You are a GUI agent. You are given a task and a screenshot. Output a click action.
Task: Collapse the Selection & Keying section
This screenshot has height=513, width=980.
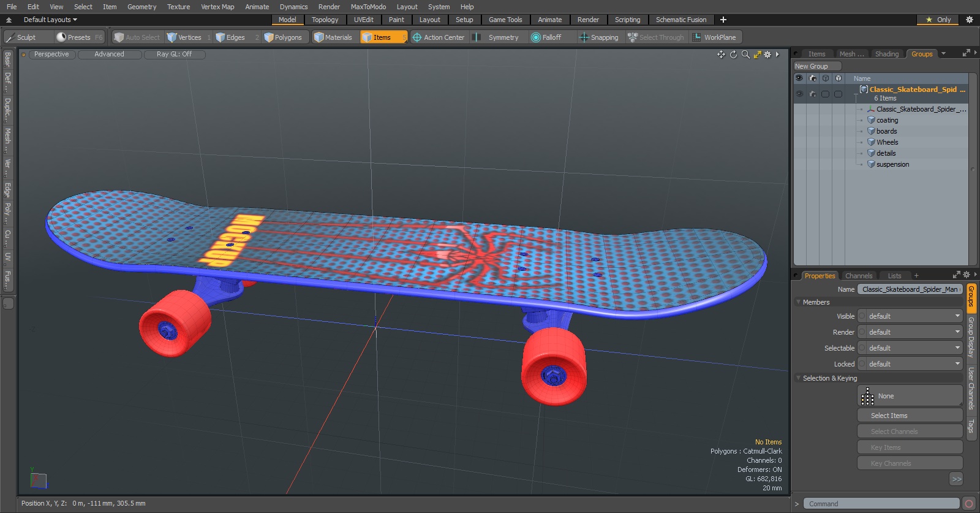(798, 378)
